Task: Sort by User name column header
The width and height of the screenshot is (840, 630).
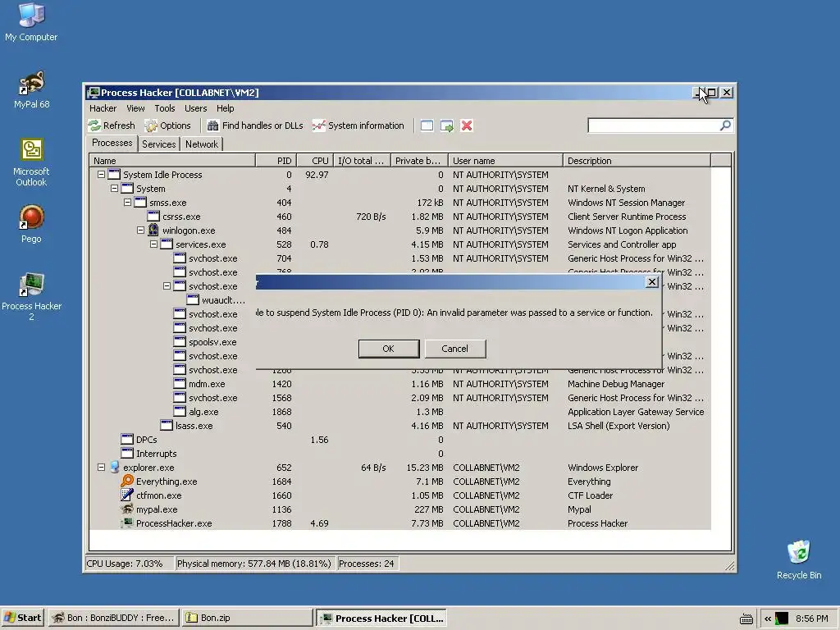Action: click(x=505, y=160)
